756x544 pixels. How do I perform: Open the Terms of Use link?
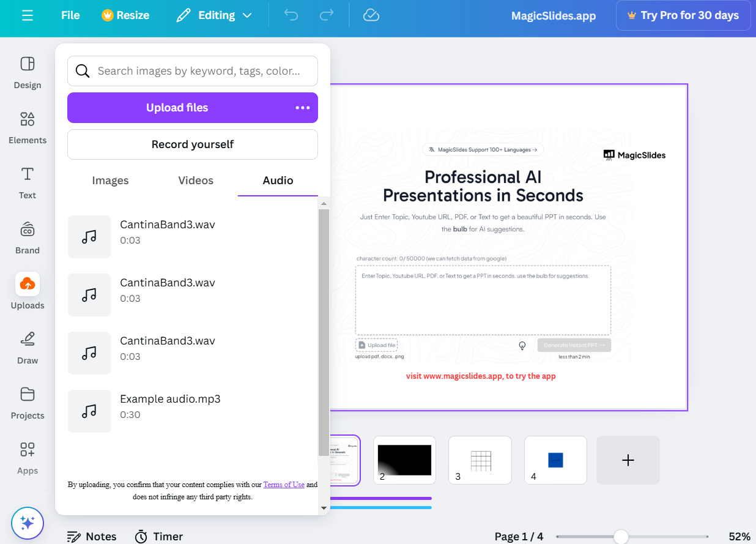click(x=284, y=485)
